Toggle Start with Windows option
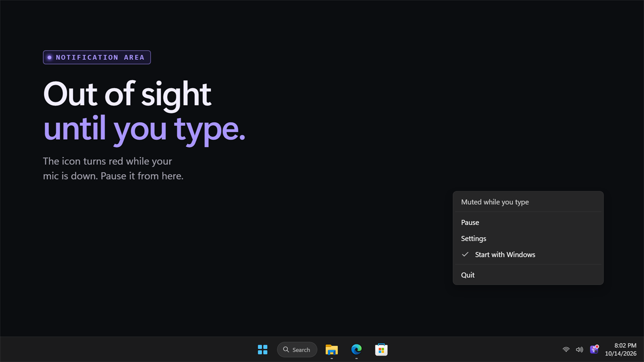This screenshot has height=362, width=644. (x=528, y=254)
